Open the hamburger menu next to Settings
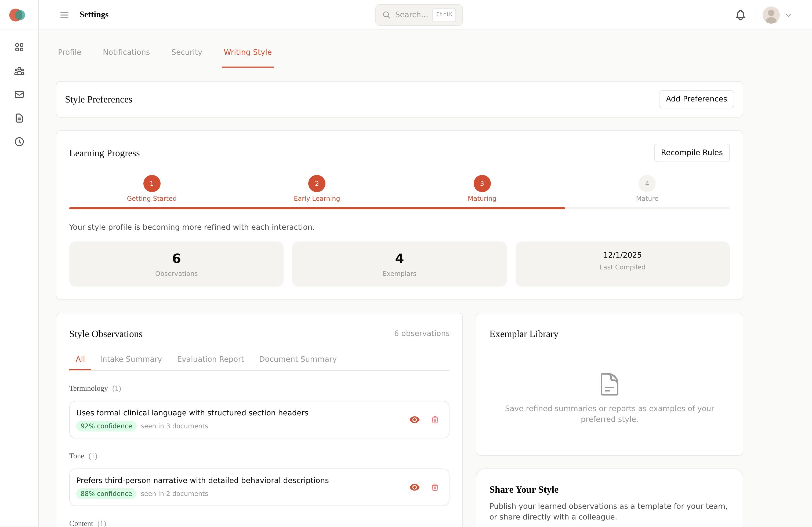The image size is (812, 527). click(x=64, y=15)
